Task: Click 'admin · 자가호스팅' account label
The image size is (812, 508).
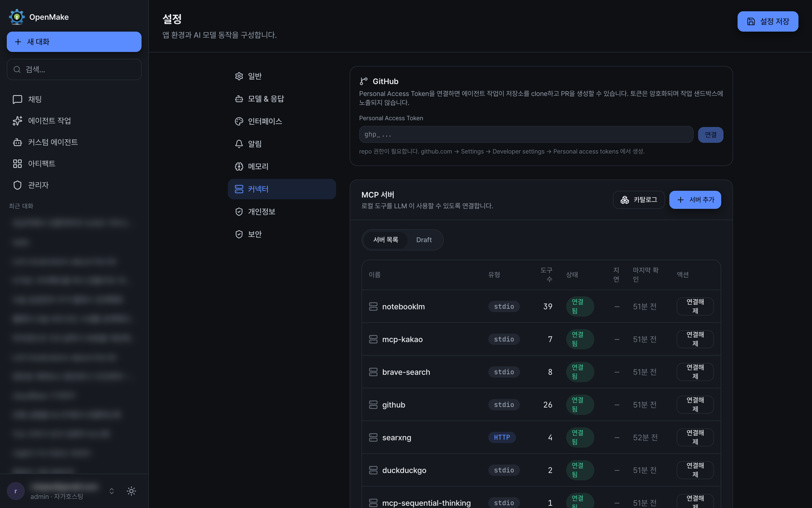Action: (x=57, y=496)
